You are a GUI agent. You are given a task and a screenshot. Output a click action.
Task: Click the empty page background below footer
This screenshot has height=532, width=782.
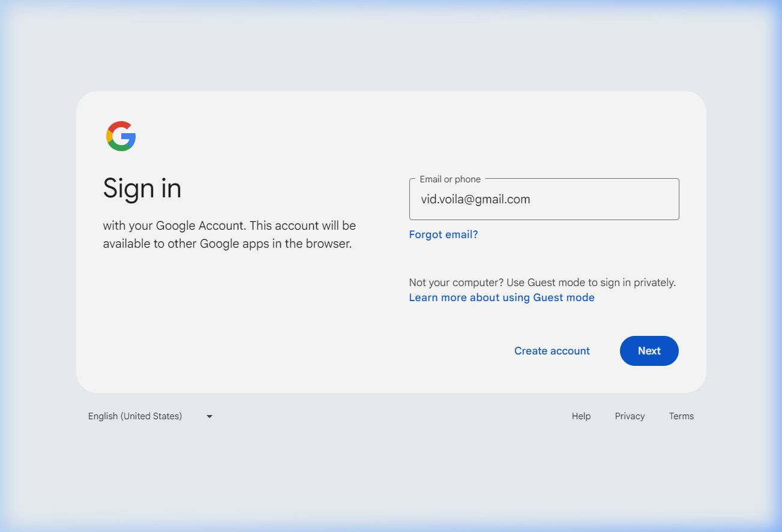(390, 474)
